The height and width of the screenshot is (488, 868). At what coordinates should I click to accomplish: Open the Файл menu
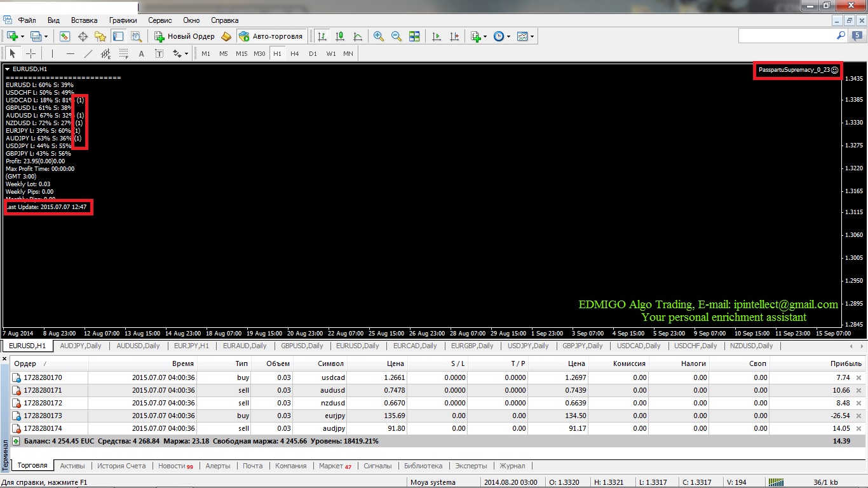tap(27, 20)
